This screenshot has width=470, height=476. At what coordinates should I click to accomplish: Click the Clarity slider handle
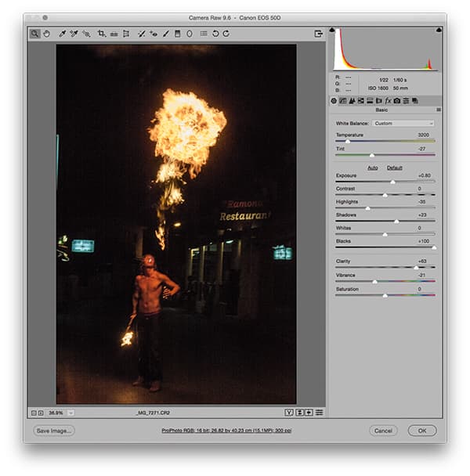coord(416,268)
